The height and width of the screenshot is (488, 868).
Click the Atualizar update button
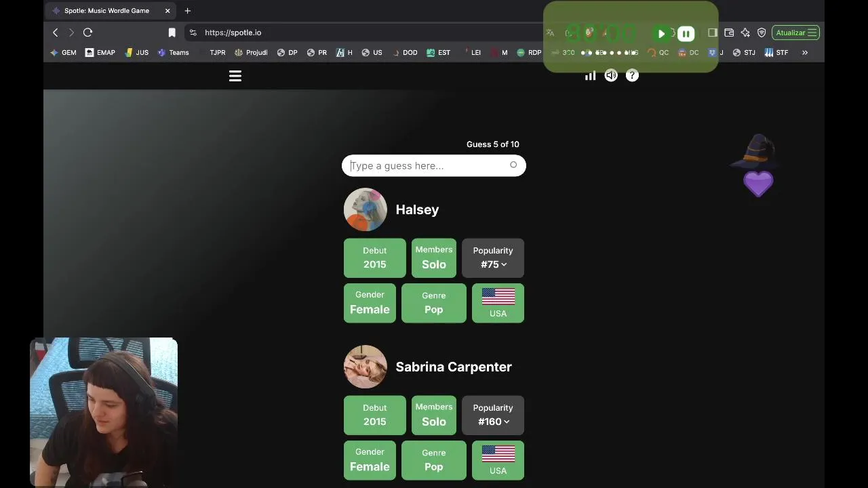click(795, 33)
